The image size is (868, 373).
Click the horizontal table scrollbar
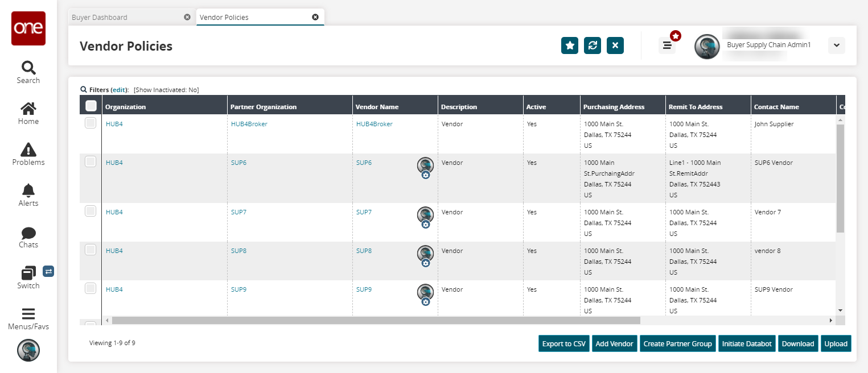(376, 321)
